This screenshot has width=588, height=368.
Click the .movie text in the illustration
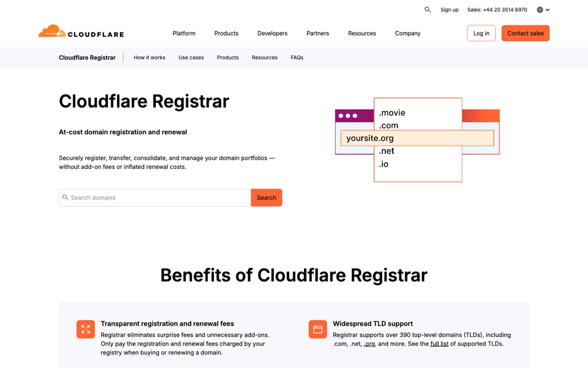(x=392, y=112)
